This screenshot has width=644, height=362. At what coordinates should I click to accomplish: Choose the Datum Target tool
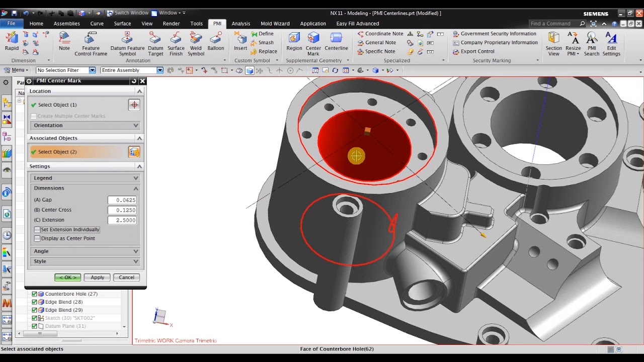pos(155,44)
